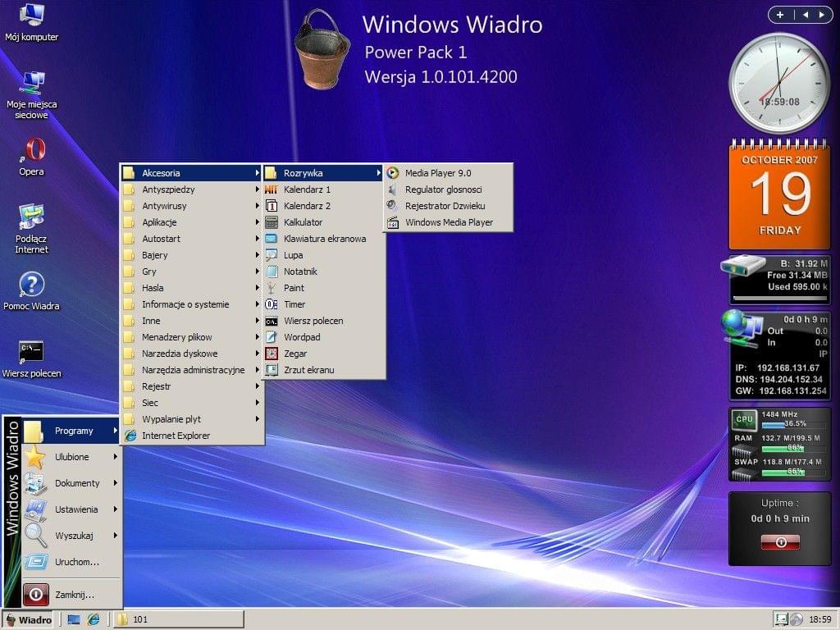Screen dimensions: 840x630
Task: Expand the Autostart submenu arrow
Action: point(258,239)
